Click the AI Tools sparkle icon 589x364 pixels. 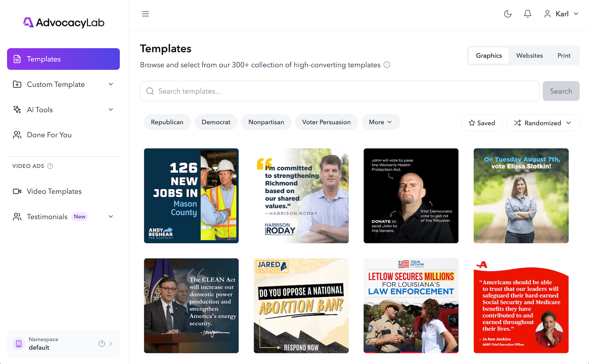tap(17, 110)
